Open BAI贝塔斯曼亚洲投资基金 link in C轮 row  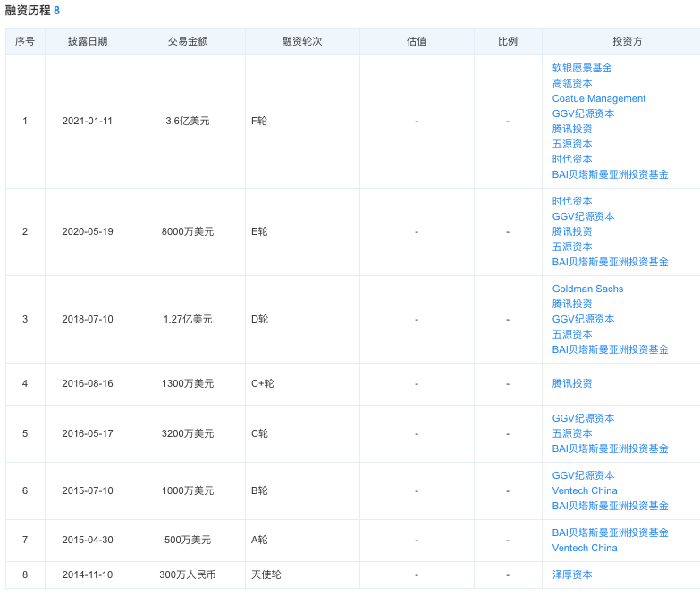(610, 448)
